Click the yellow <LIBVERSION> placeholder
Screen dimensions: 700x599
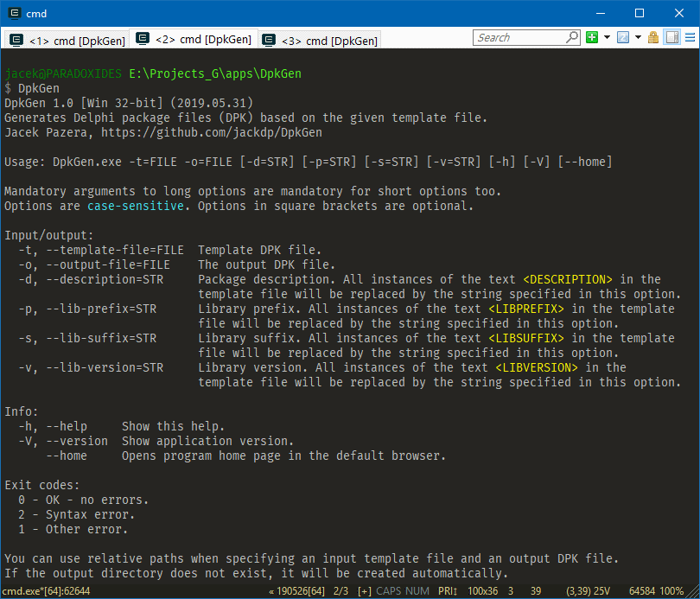[537, 368]
